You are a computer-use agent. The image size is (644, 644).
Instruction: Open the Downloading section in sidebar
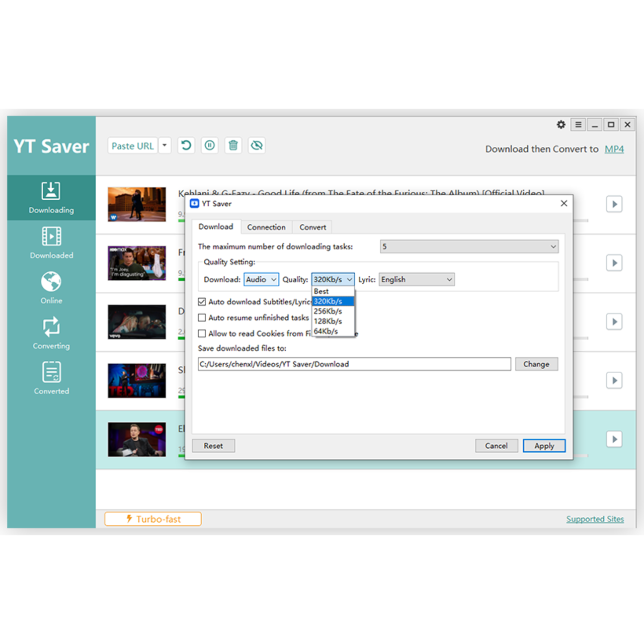[51, 197]
